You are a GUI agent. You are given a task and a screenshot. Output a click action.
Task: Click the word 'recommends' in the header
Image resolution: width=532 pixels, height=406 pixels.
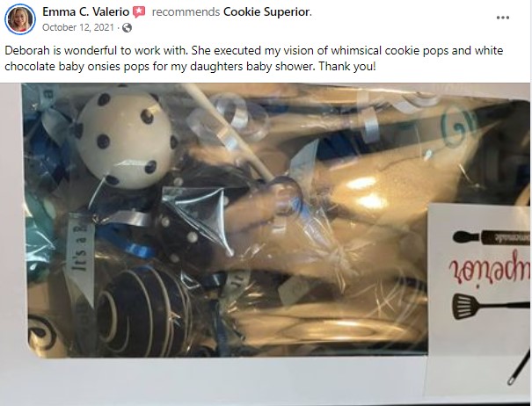pos(186,12)
